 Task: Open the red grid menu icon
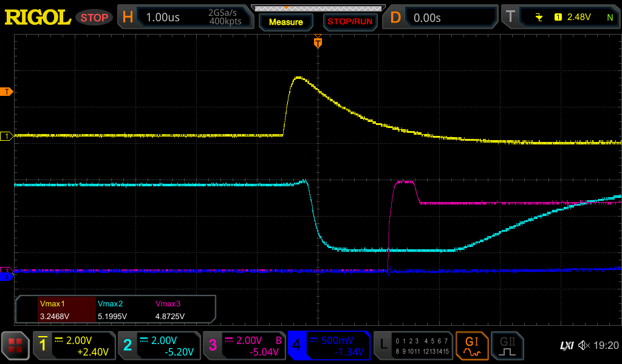click(x=15, y=346)
